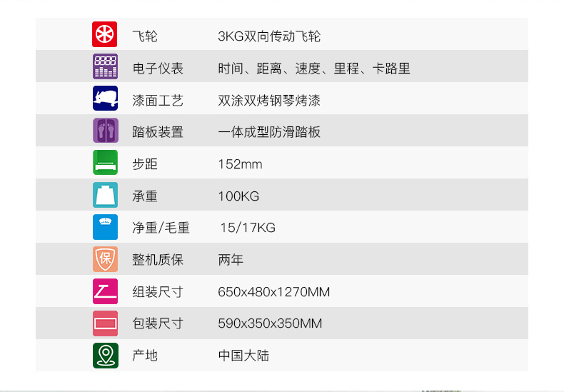Viewport: 564px width, 392px height.
Task: Select the value 590x350x350MM
Action: tap(270, 323)
